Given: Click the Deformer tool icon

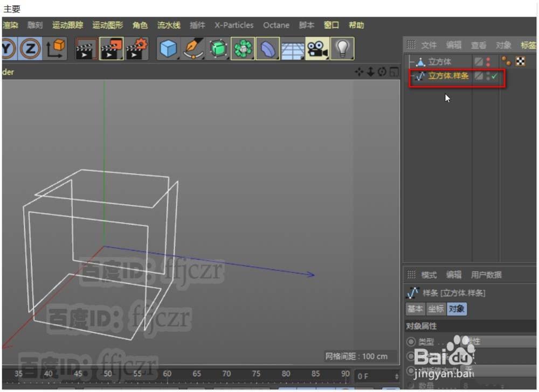Looking at the screenshot, I should [x=217, y=48].
